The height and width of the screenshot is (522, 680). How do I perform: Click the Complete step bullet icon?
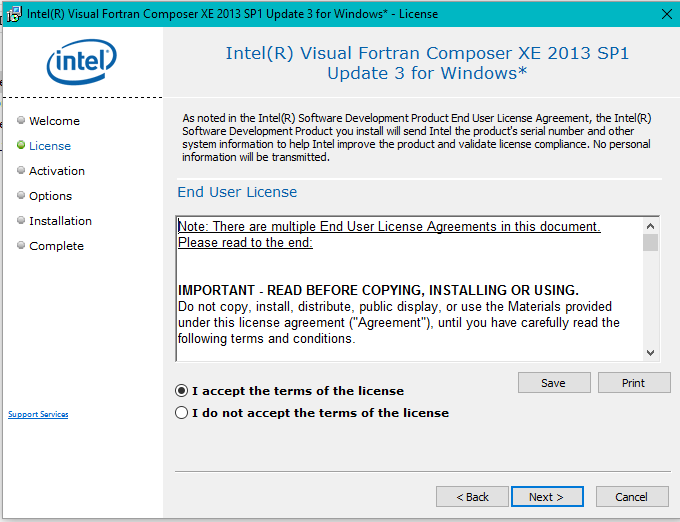pyautogui.click(x=21, y=245)
